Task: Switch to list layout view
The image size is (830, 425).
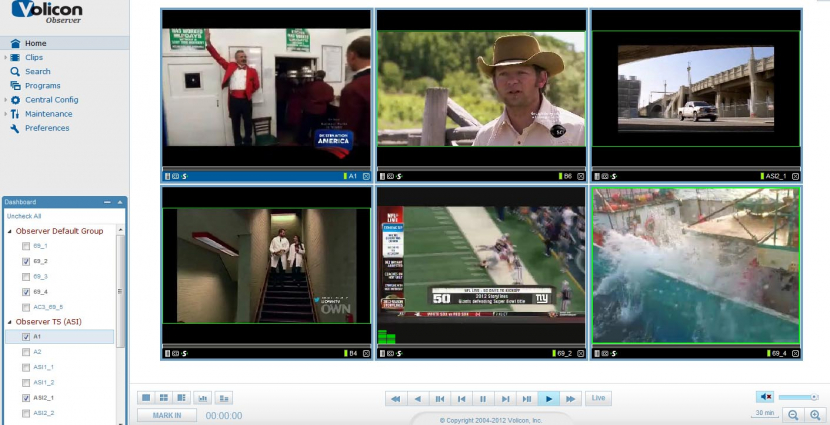Action: 223,398
